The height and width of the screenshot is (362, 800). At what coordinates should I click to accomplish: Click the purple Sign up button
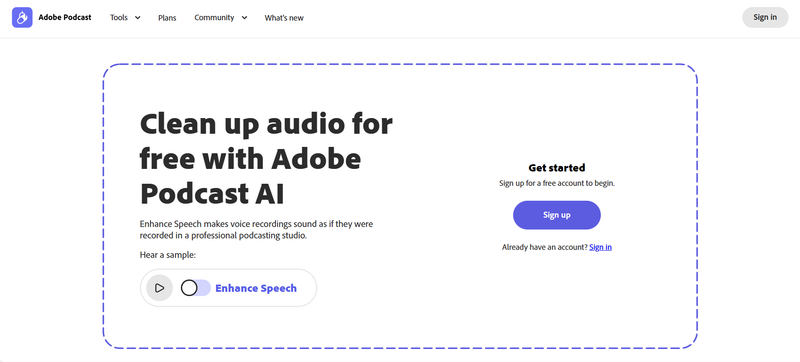(x=557, y=215)
